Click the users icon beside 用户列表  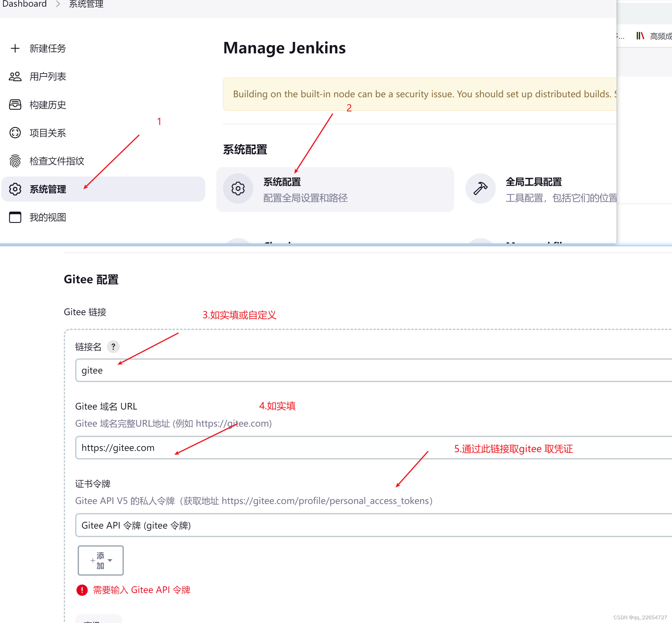pos(15,76)
